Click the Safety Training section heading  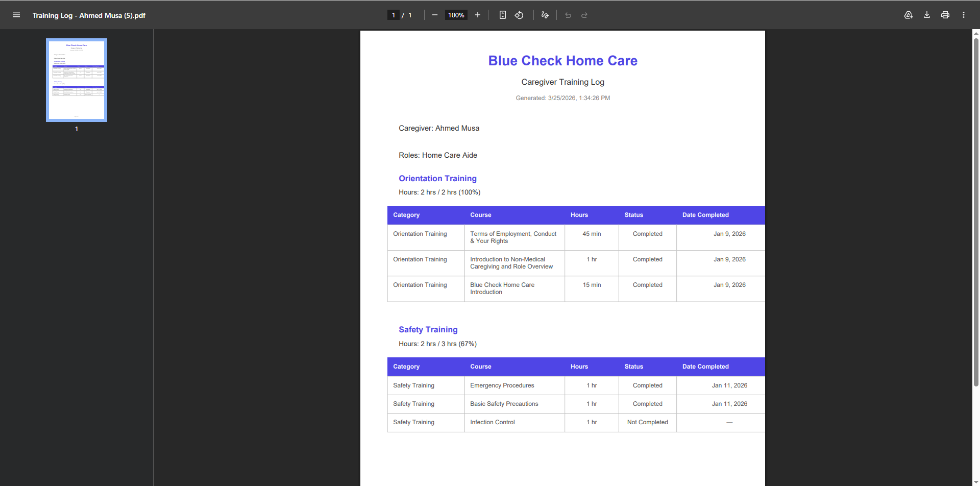pyautogui.click(x=428, y=330)
